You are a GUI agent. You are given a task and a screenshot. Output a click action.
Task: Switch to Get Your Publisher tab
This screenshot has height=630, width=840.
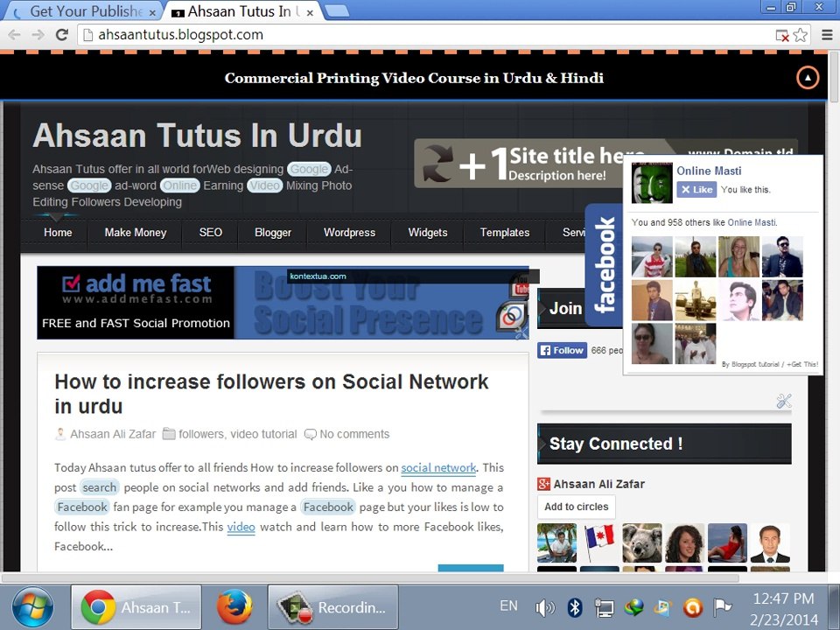pos(84,11)
